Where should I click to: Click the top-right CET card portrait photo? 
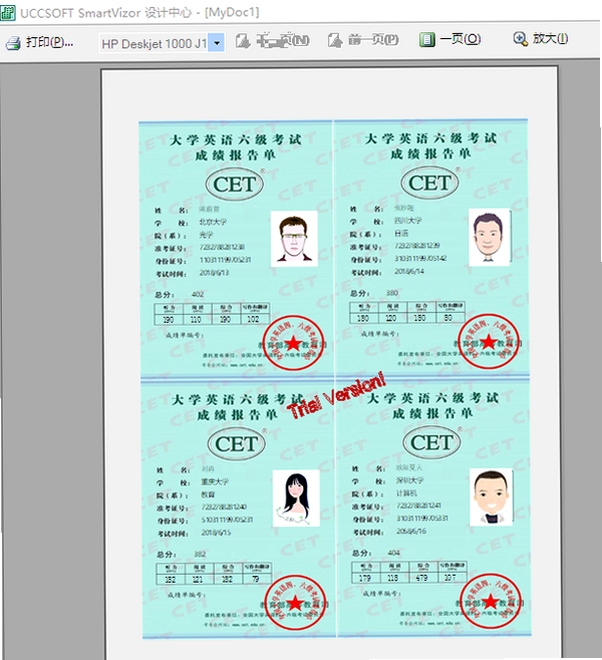tap(489, 237)
